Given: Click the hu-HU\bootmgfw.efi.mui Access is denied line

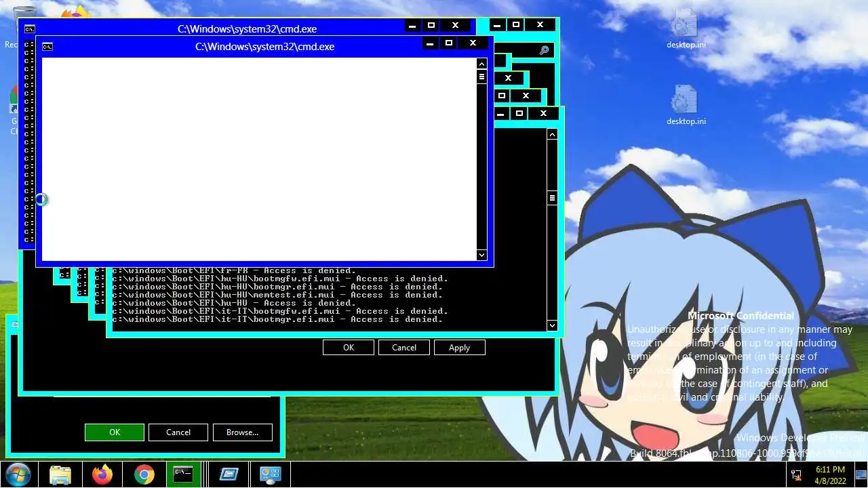Looking at the screenshot, I should coord(280,279).
